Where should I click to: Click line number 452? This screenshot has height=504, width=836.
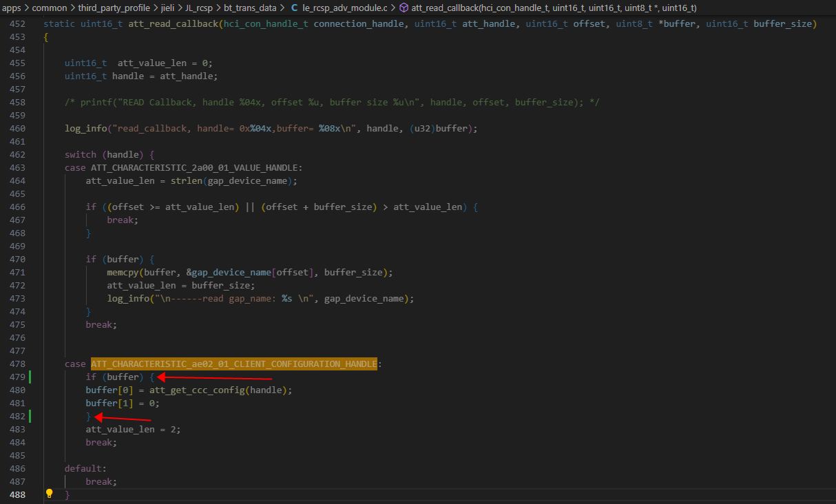17,24
